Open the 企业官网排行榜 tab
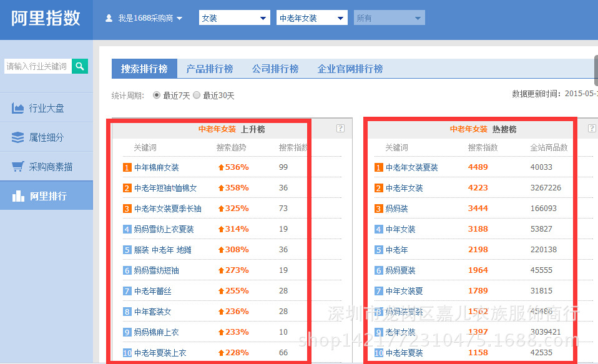 350,69
